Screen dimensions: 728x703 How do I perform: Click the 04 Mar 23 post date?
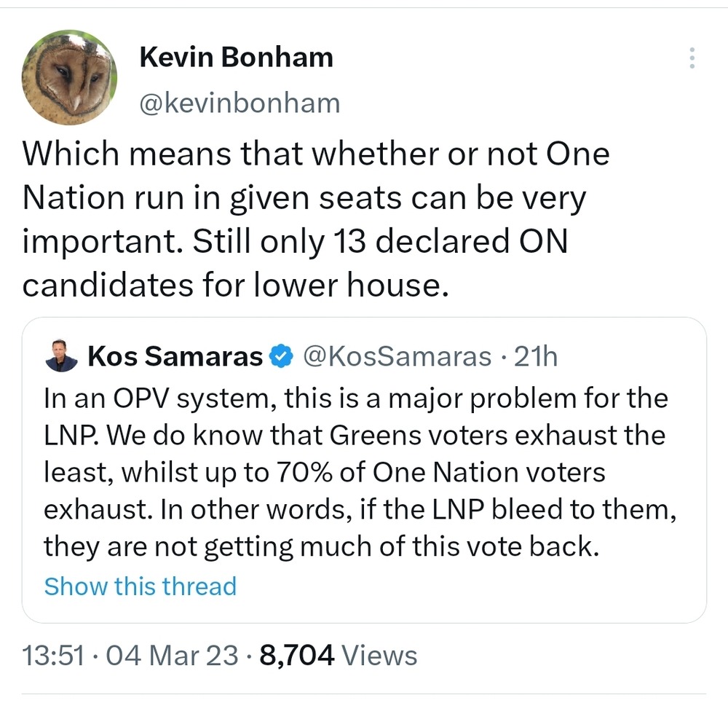[172, 656]
